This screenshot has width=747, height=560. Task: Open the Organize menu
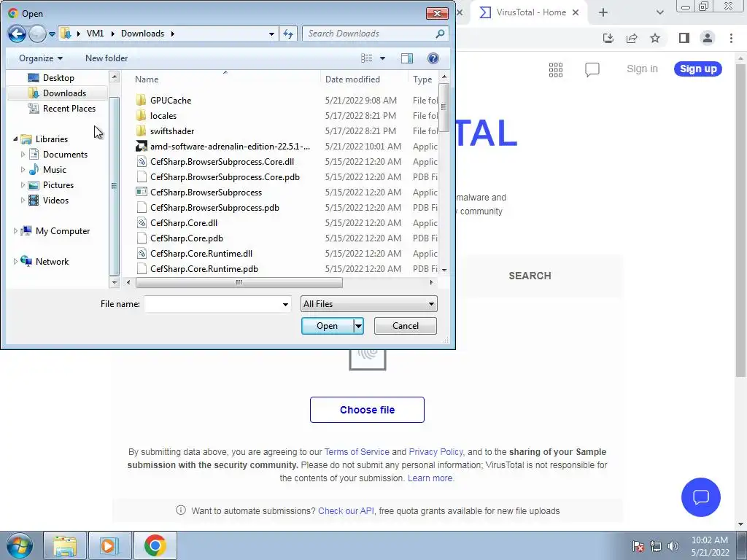[x=41, y=58]
